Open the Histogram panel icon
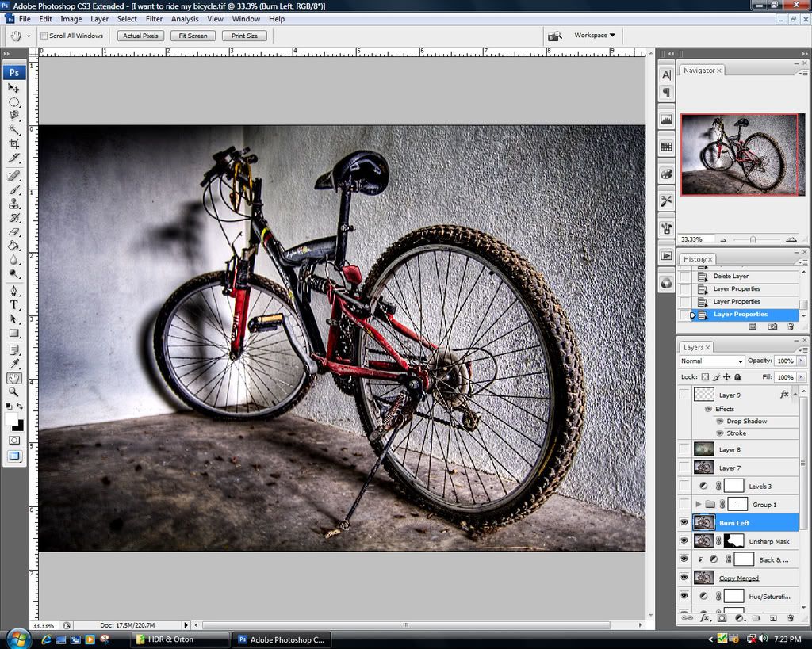This screenshot has height=649, width=812. coord(666,119)
